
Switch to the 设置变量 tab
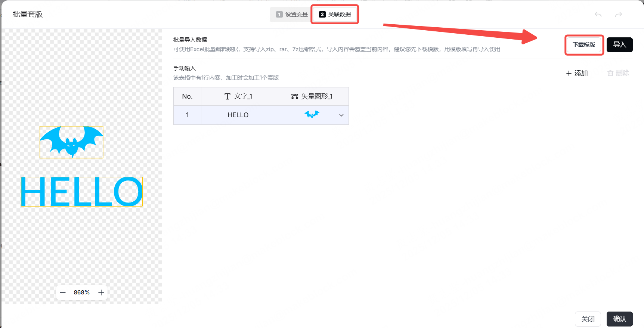tap(292, 15)
